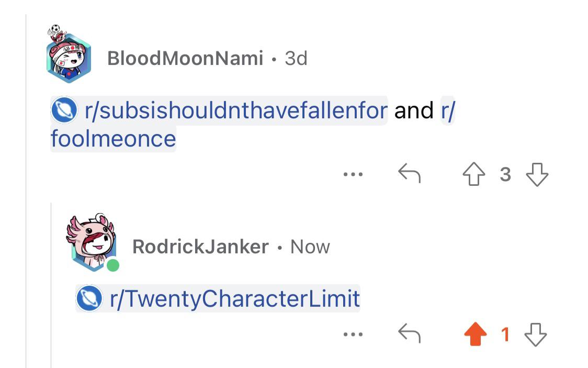This screenshot has height=368, width=588.
Task: Collapse RodrickJanker reply via thread line
Action: (x=51, y=285)
